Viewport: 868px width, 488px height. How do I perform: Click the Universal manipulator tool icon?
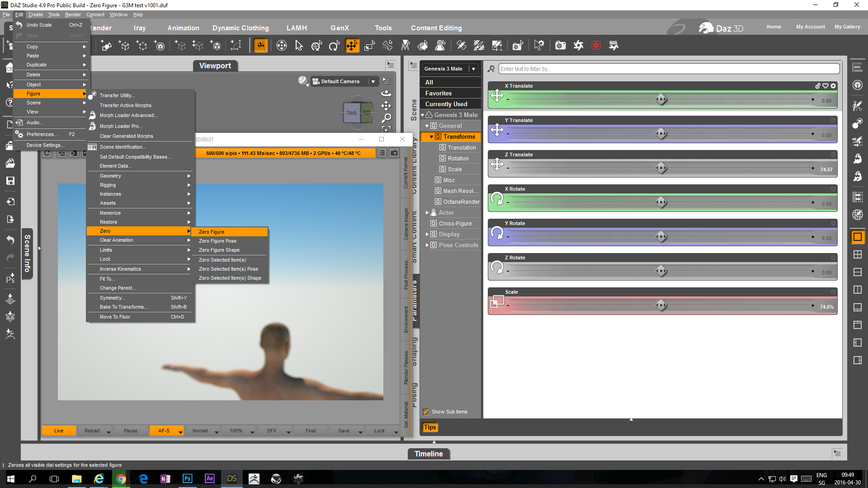click(x=316, y=46)
